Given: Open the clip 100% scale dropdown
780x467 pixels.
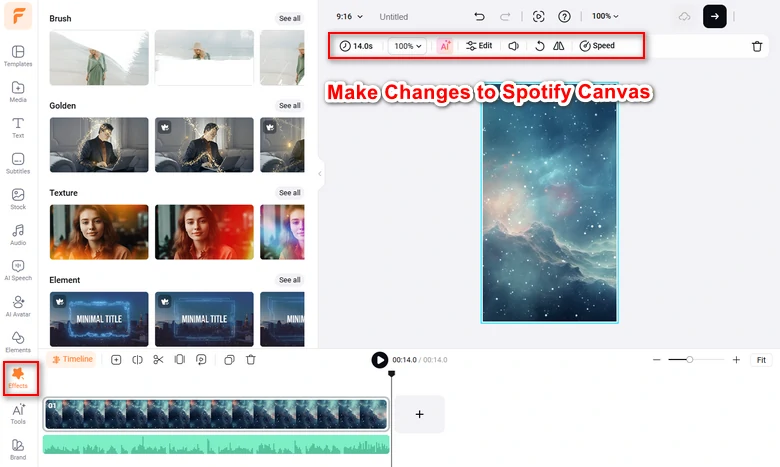Looking at the screenshot, I should coord(407,46).
